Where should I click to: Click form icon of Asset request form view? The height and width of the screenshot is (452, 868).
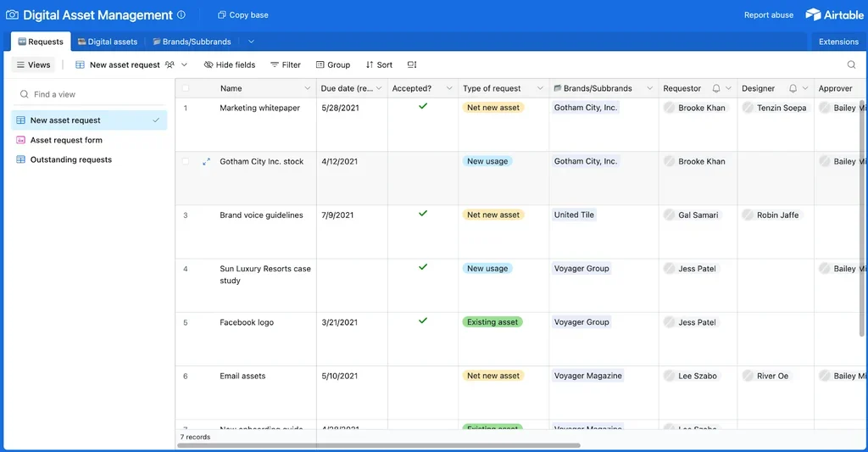(20, 140)
